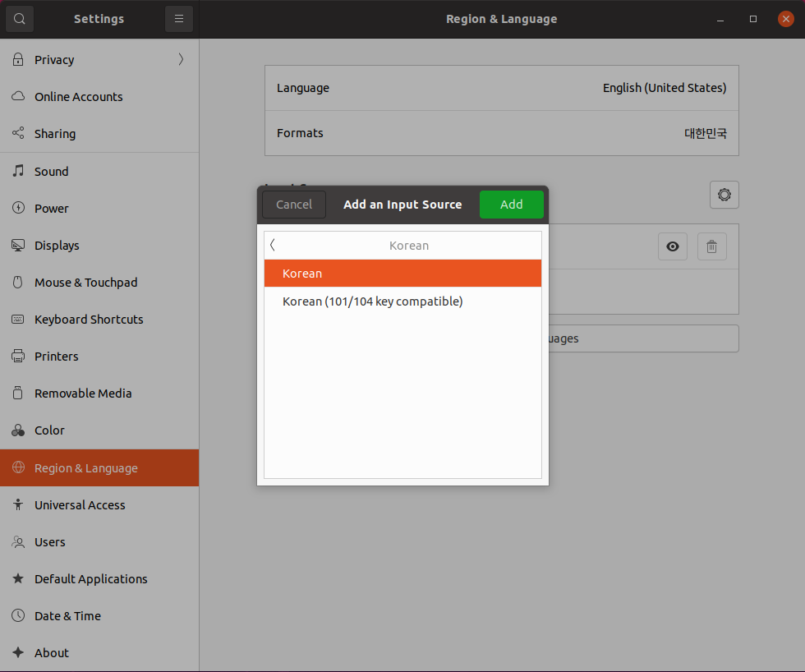Click the Printers icon in sidebar

click(18, 357)
